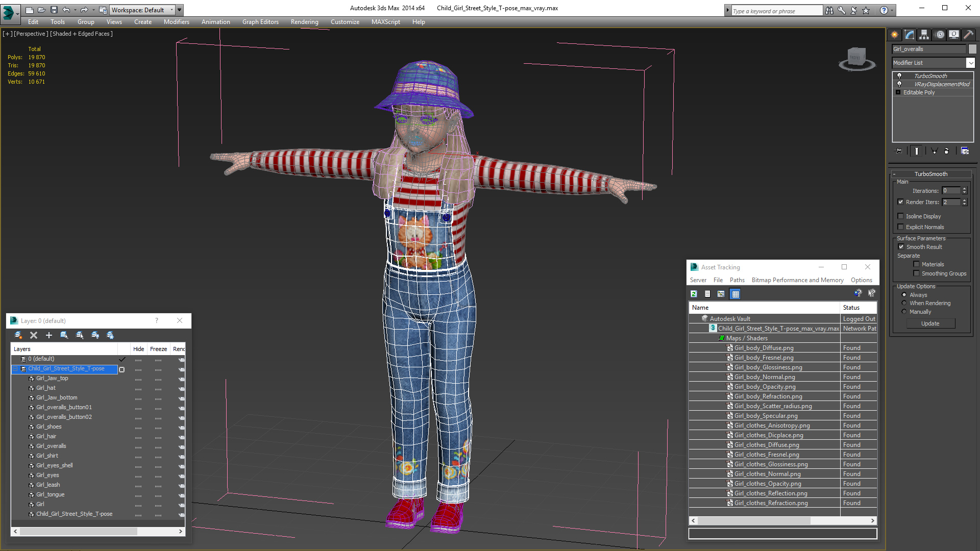
Task: Open the Redo history dropdown arrow
Action: (x=93, y=10)
